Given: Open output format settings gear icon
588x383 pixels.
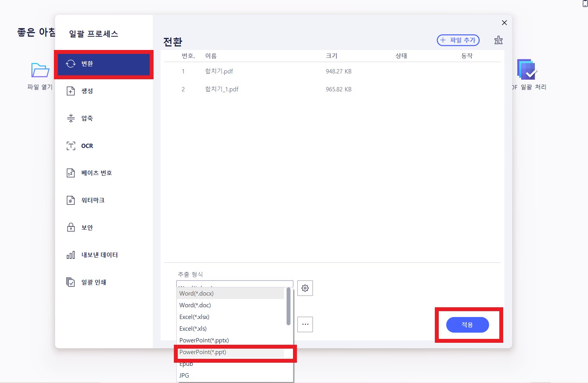Looking at the screenshot, I should point(305,288).
